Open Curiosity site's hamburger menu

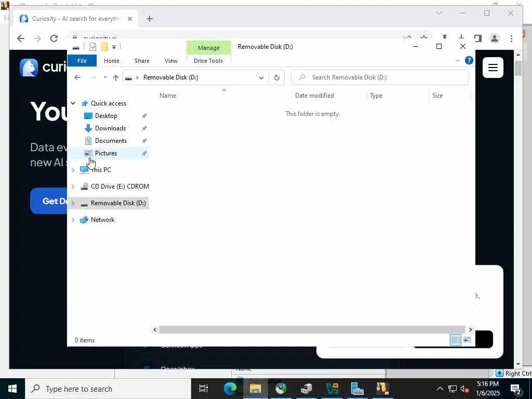click(x=493, y=68)
